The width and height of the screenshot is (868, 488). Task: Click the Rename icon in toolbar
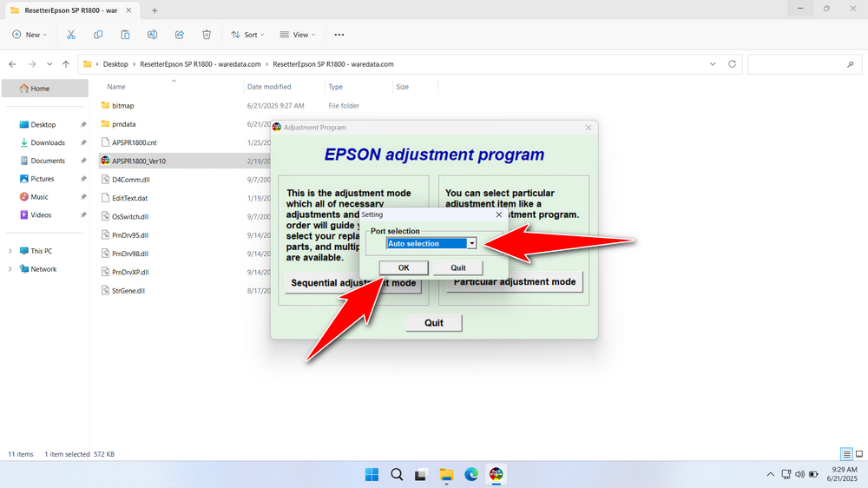coord(152,35)
